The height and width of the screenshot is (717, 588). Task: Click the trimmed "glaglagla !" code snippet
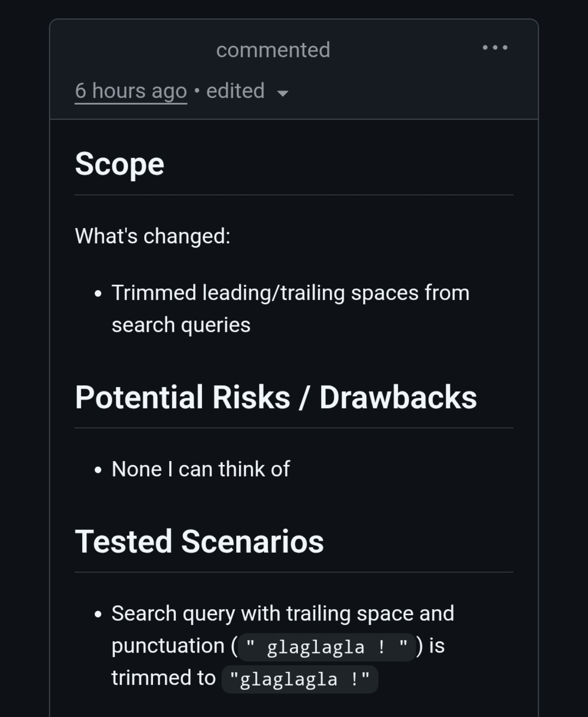pos(300,679)
